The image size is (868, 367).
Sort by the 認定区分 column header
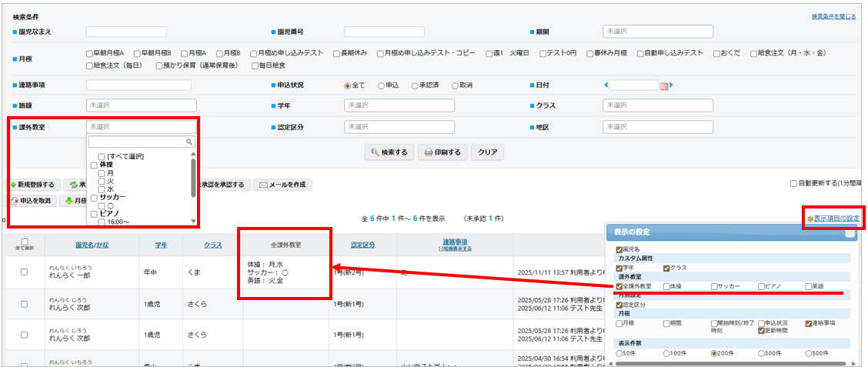[x=362, y=245]
